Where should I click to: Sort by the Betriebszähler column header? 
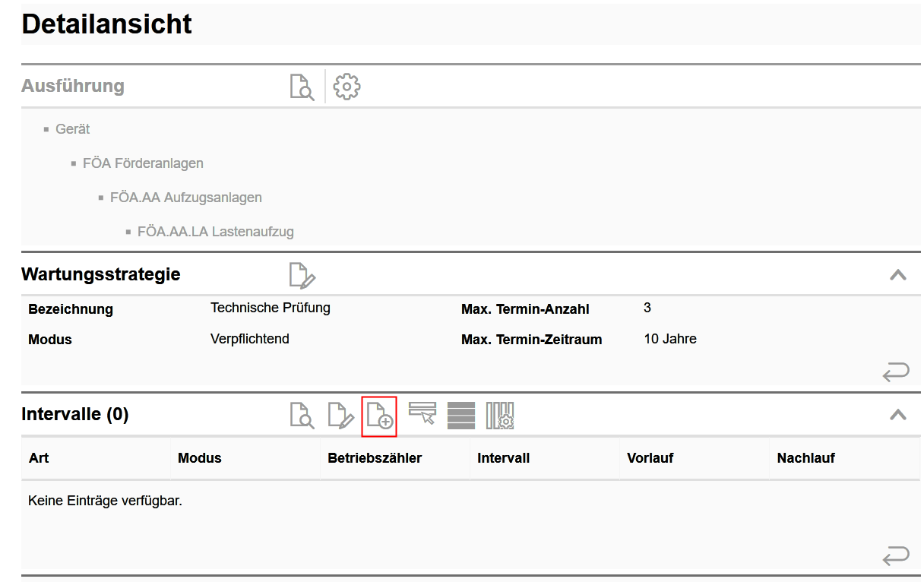(374, 458)
